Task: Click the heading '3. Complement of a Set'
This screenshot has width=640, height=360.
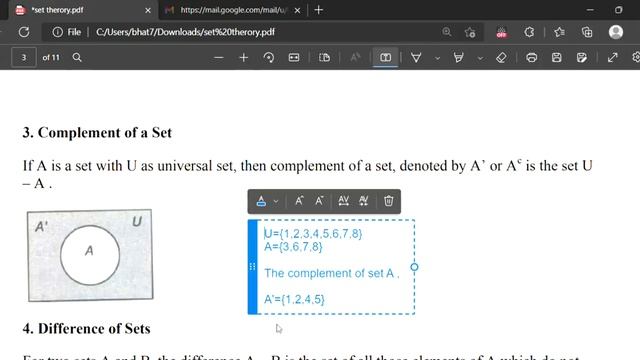Action: click(97, 133)
